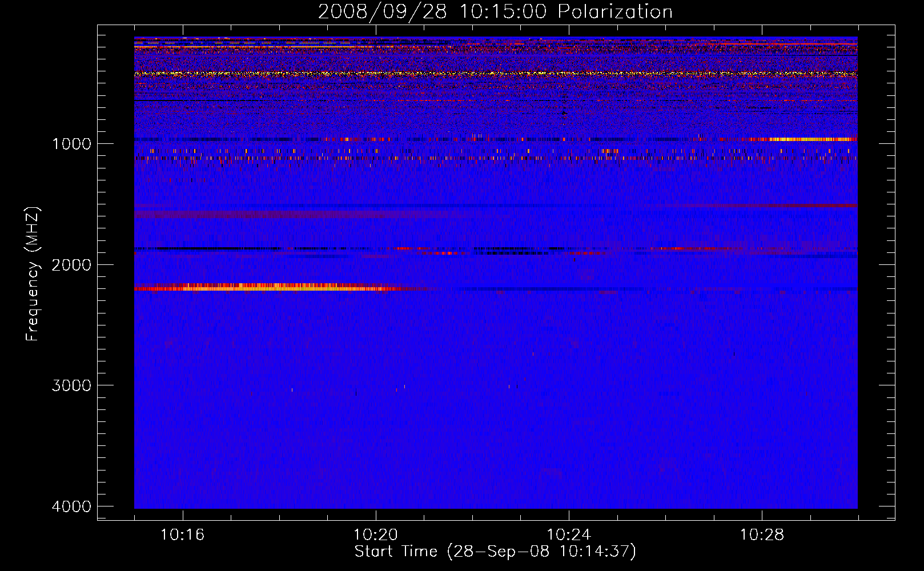Click the plot title '2008/09/28 10:15:00 Polarization'
The height and width of the screenshot is (571, 924).
pyautogui.click(x=495, y=11)
